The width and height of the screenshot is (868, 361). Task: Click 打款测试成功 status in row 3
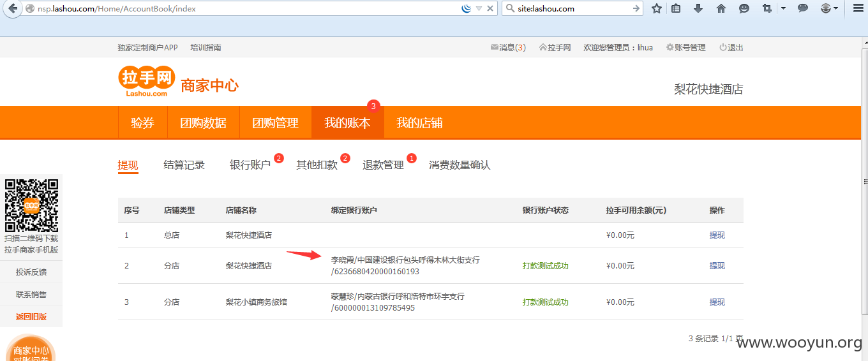[545, 302]
